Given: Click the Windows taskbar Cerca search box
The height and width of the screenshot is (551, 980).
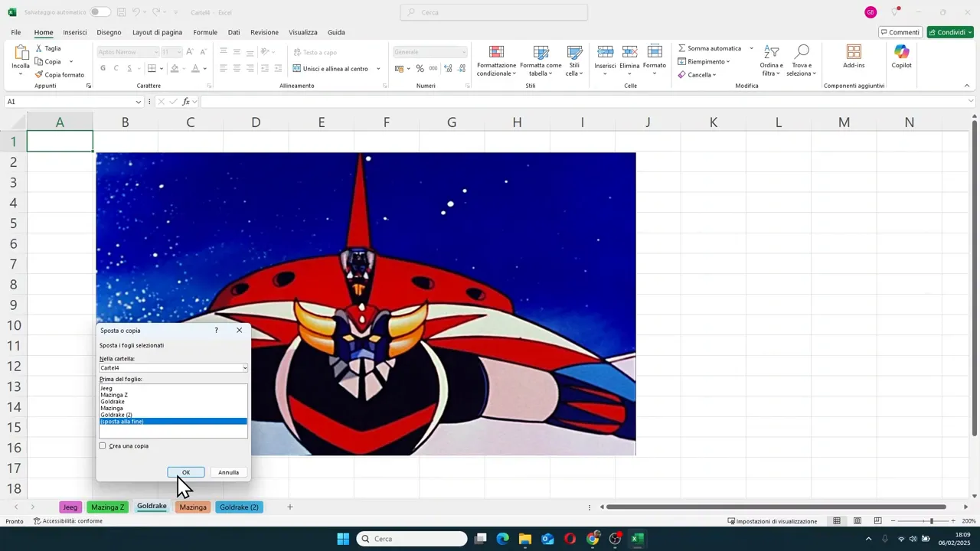Looking at the screenshot, I should (412, 539).
